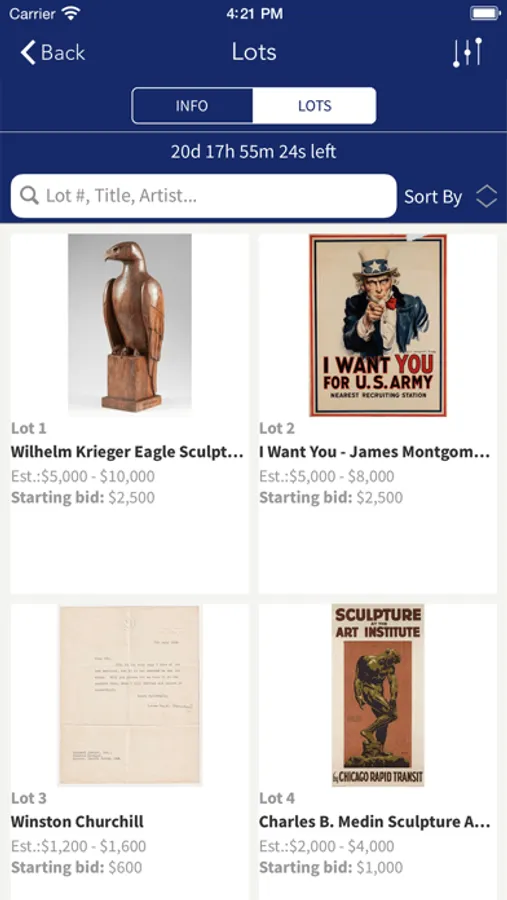
Task: Select the LOTS tab
Action: pos(315,106)
